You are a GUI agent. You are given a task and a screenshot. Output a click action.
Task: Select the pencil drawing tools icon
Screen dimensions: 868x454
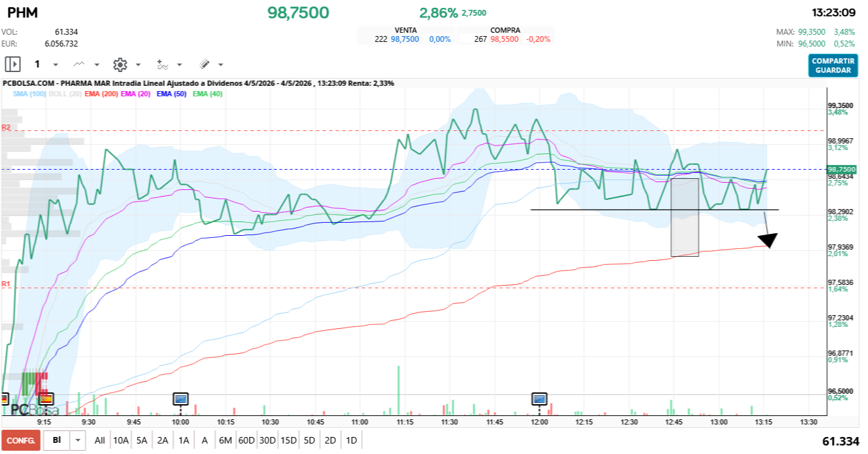pos(204,64)
